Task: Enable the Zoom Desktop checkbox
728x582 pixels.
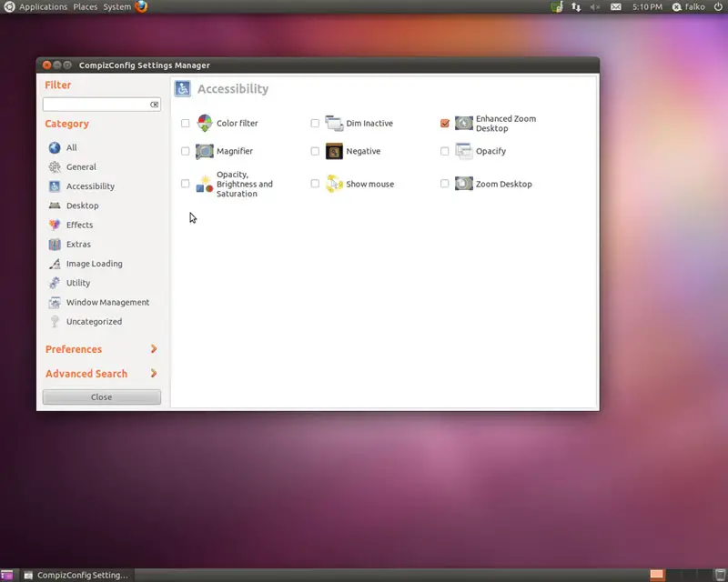Action: (445, 184)
